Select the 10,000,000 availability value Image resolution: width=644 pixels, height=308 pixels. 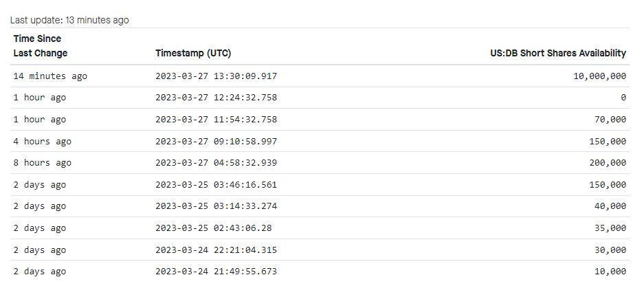[599, 76]
